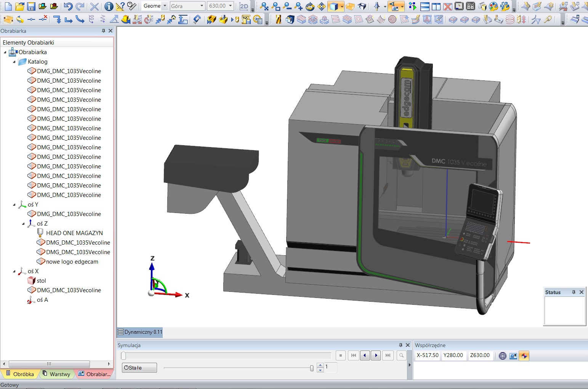Click the simulation rewind to start button
The width and height of the screenshot is (588, 389).
coord(354,355)
